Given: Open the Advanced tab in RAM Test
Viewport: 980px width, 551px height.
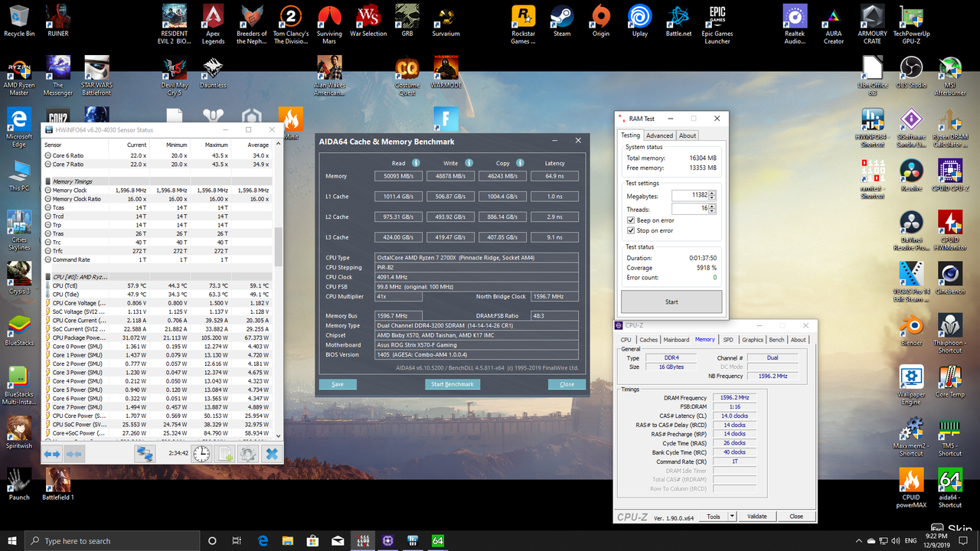Looking at the screenshot, I should tap(659, 135).
